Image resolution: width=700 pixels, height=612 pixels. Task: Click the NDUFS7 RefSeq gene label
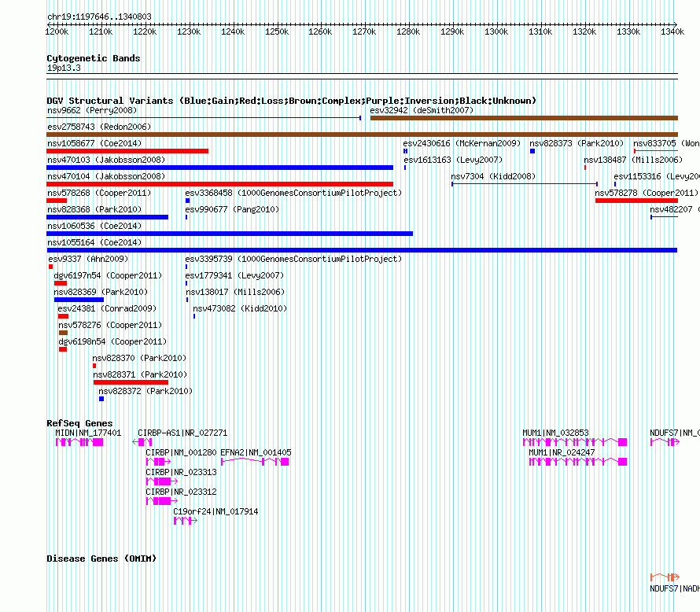(675, 433)
